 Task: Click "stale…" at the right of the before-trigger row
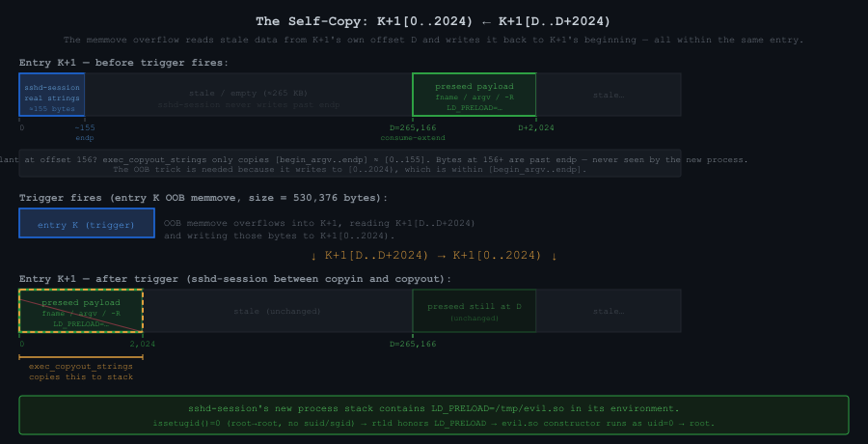(609, 95)
